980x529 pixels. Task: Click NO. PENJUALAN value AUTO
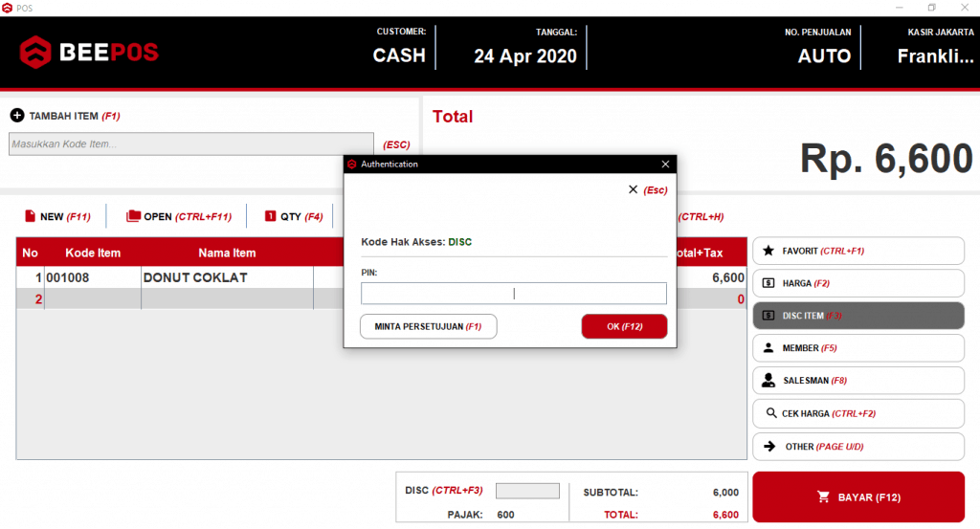824,56
